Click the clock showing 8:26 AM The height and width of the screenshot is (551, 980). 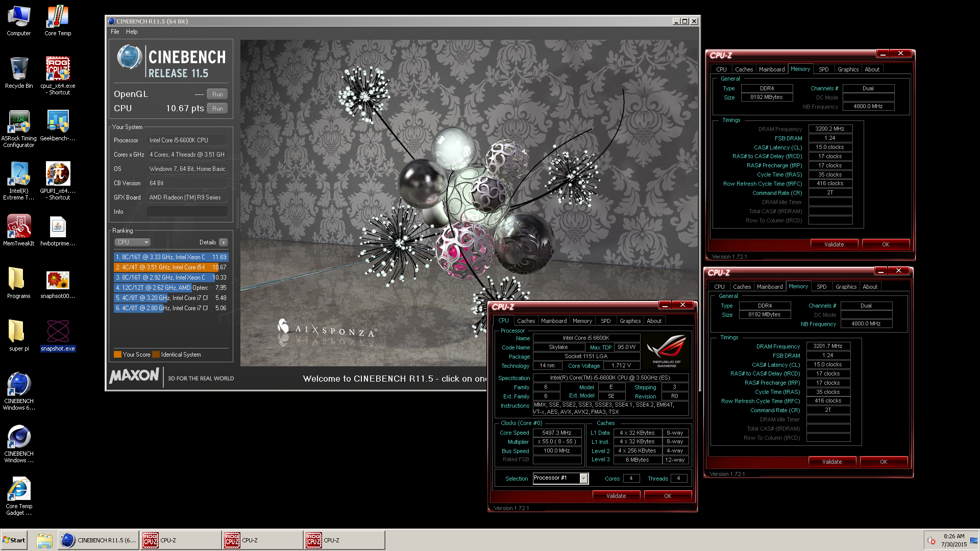click(954, 536)
